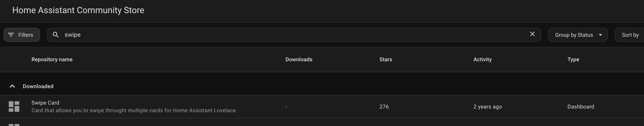
Task: Click the Group by Status dropdown arrow
Action: tap(600, 35)
